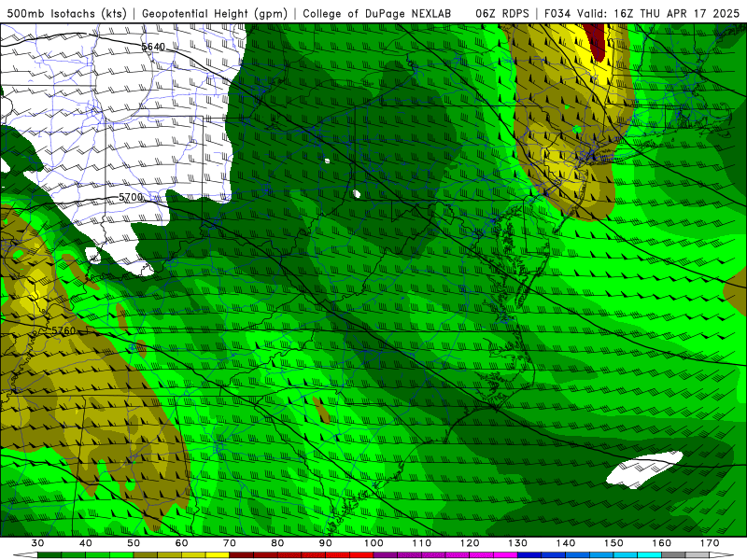Click the "06Z RDPS" model run label
This screenshot has width=747, height=560.
[502, 13]
